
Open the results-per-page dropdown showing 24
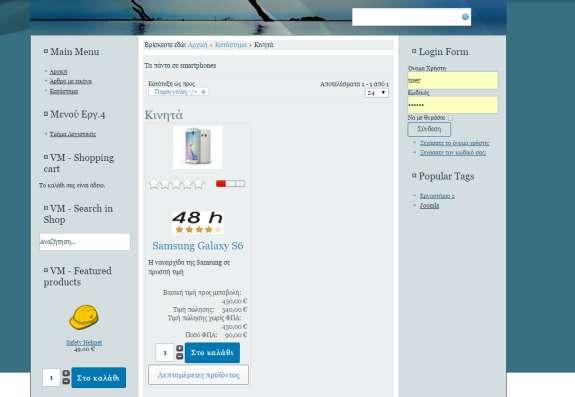click(x=377, y=93)
